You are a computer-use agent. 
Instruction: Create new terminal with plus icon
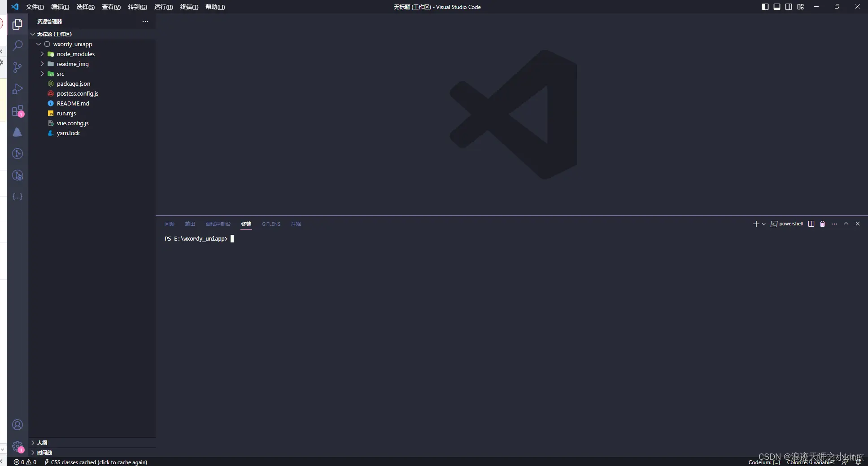click(x=756, y=224)
